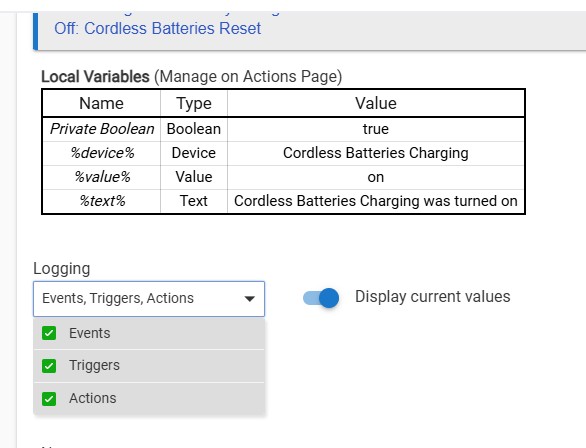Select the Actions option label
Image resolution: width=586 pixels, height=448 pixels.
[93, 398]
